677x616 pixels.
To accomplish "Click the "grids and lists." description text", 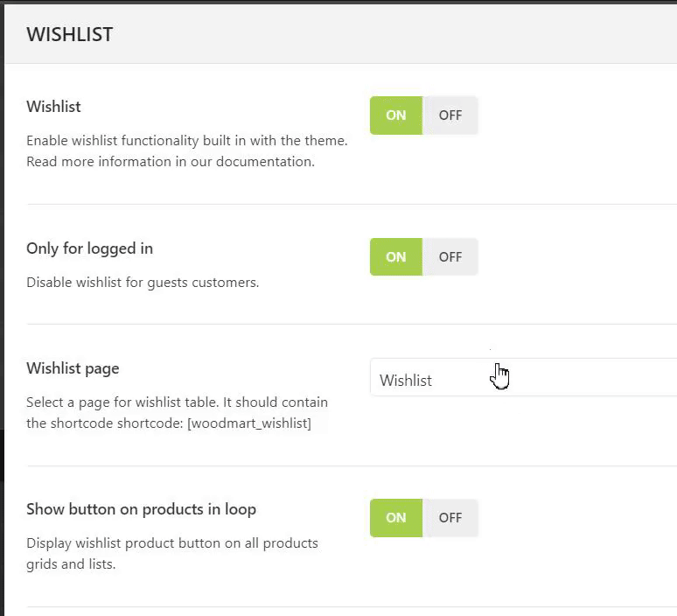I will tap(71, 564).
